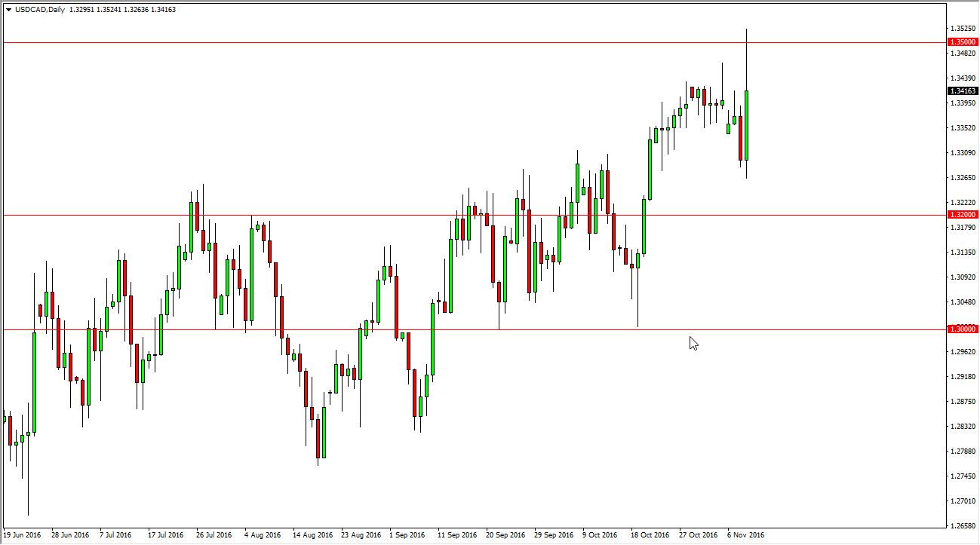The height and width of the screenshot is (545, 980).
Task: Click the 29 Sep 2016 date label
Action: tap(554, 535)
